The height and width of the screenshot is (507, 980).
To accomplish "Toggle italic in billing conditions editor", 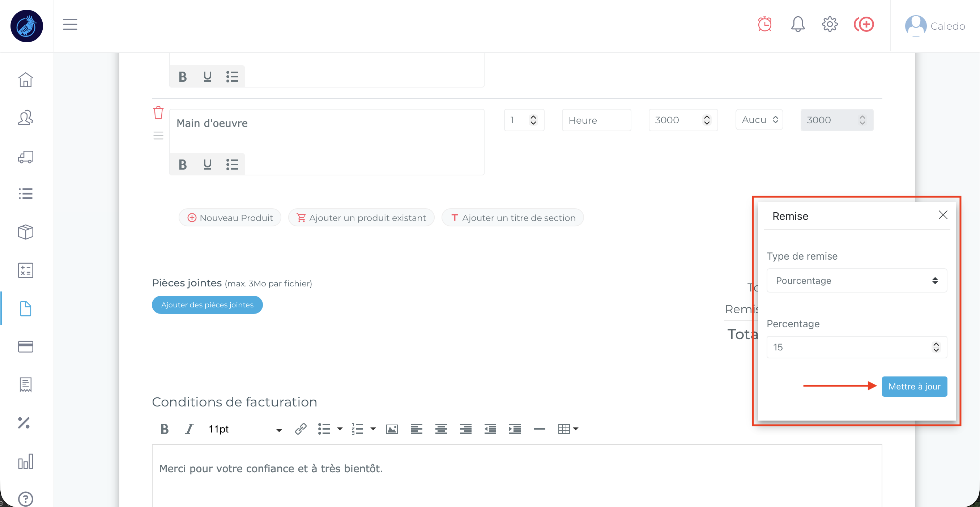I will click(x=189, y=429).
